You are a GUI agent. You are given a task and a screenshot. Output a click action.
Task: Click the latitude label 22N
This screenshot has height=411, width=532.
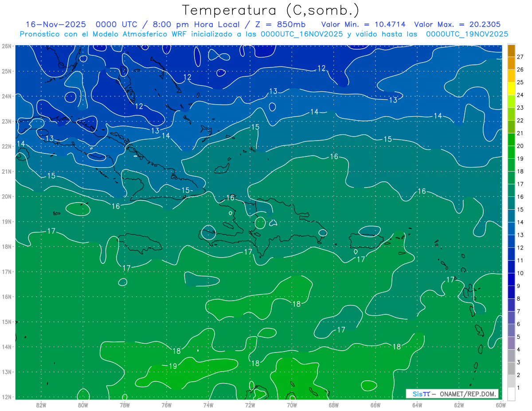point(7,146)
